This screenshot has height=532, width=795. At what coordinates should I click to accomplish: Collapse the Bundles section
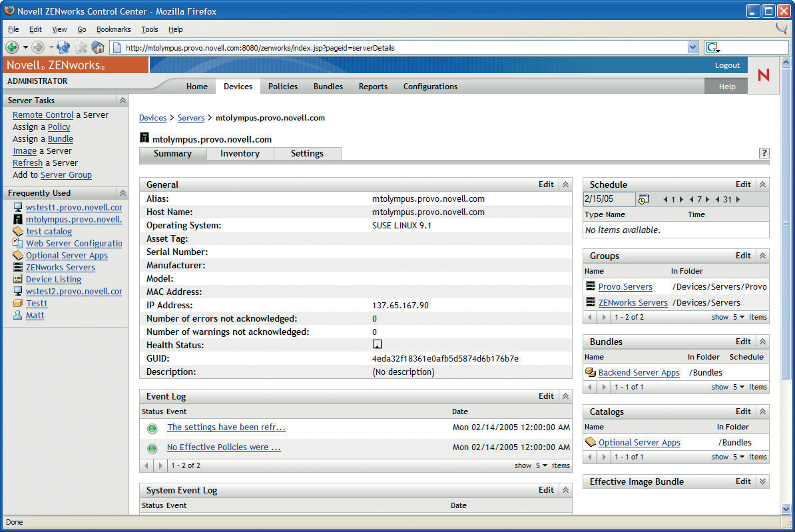coord(762,342)
